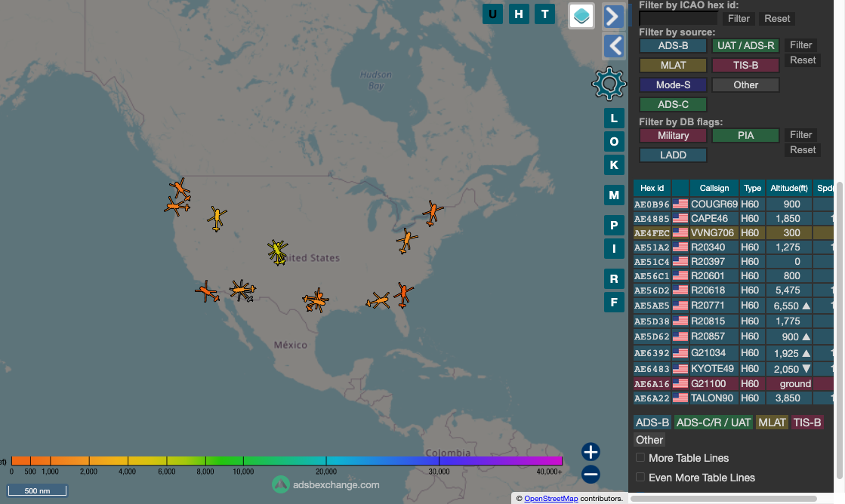Click the O map button
Viewport: 845px width, 504px height.
pyautogui.click(x=614, y=142)
